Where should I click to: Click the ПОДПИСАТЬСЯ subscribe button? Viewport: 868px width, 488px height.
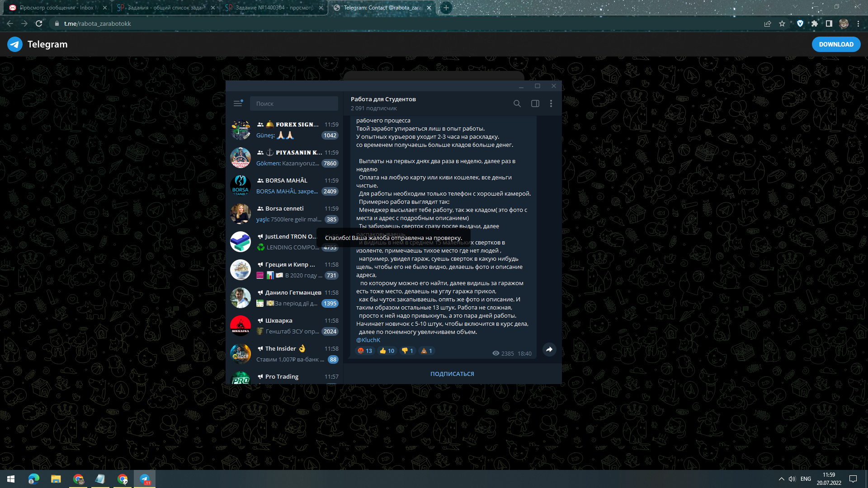452,374
